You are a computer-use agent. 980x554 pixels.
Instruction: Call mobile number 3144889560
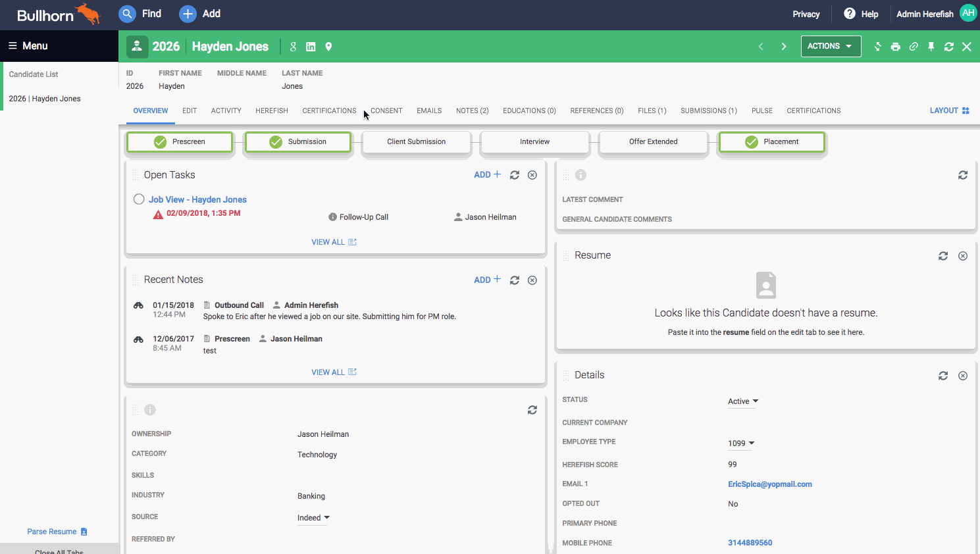750,543
